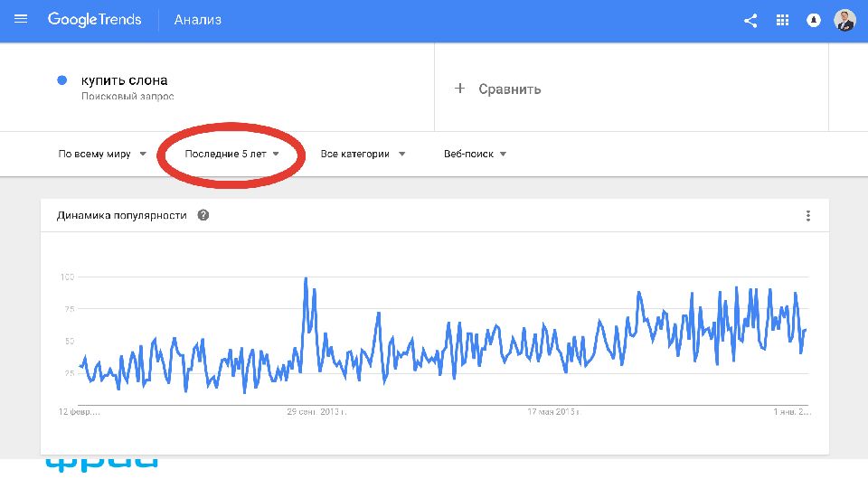Click the highest peak on the trend line
This screenshot has height=488, width=868.
pyautogui.click(x=306, y=278)
